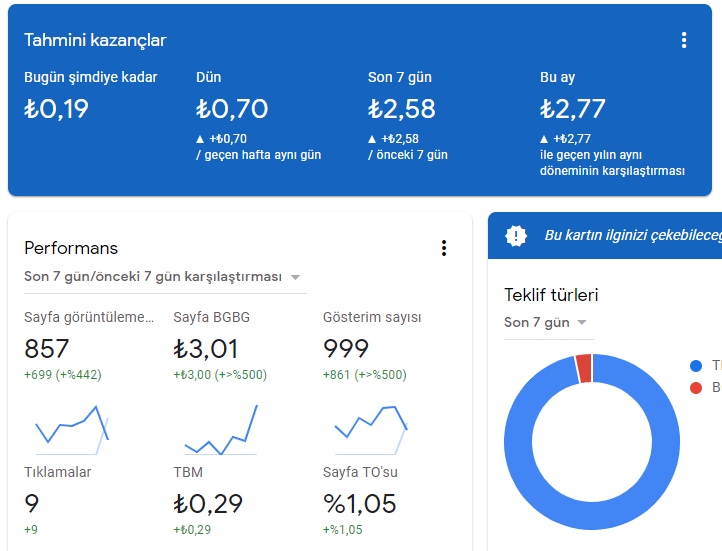The image size is (722, 551).
Task: Click the Gösterim sayısı sparkline chart
Action: [x=371, y=426]
